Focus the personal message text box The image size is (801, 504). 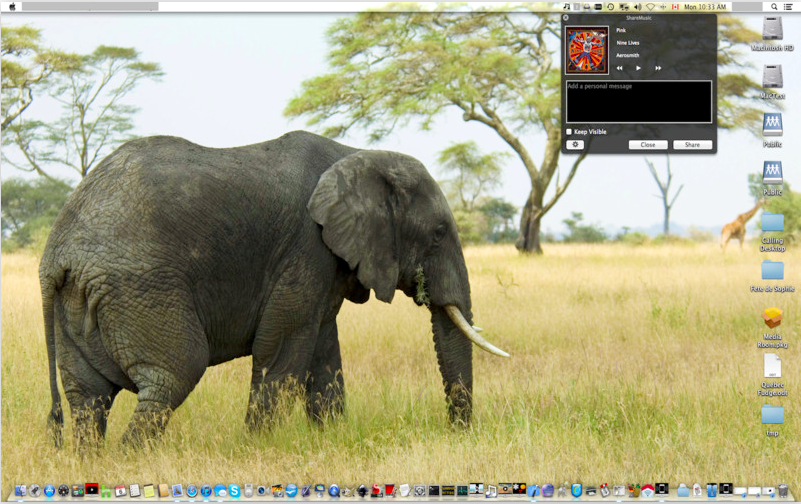pos(639,102)
